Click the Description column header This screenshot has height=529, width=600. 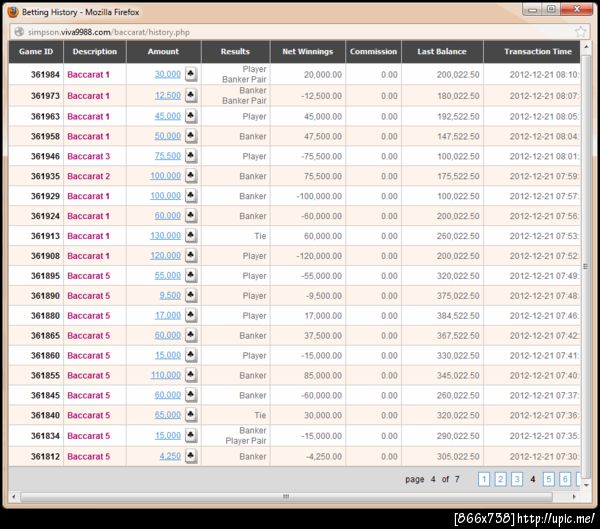pyautogui.click(x=95, y=52)
